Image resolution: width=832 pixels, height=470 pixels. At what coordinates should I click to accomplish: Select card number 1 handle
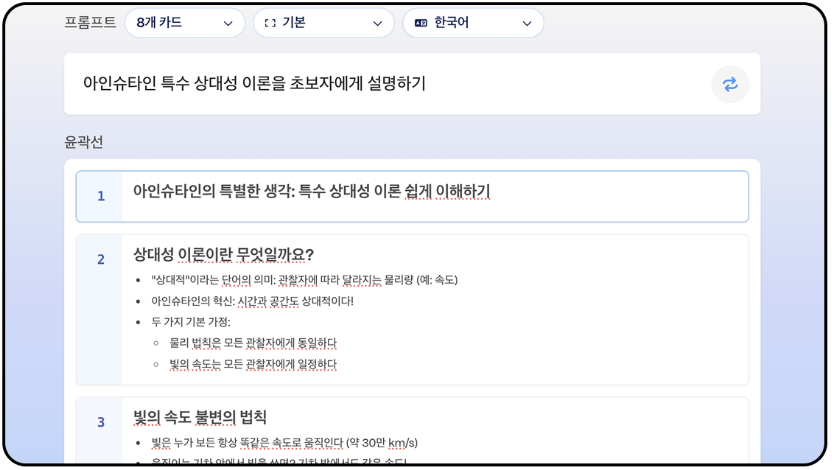(x=100, y=196)
